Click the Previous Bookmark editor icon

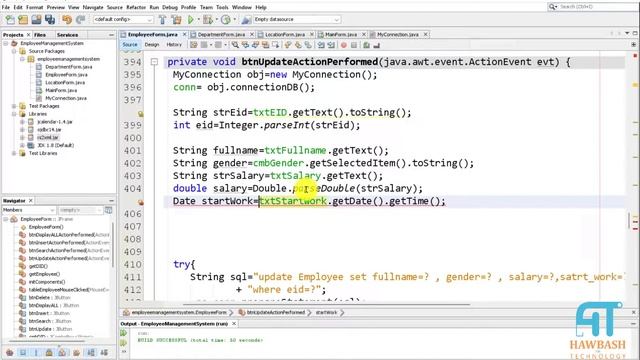288,45
